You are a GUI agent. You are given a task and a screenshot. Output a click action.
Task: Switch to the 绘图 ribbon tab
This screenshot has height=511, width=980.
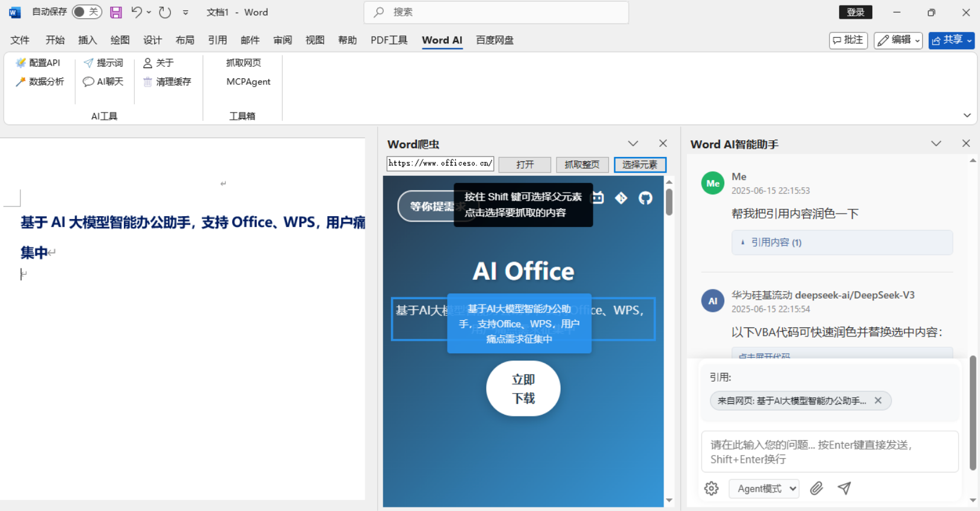tap(120, 40)
